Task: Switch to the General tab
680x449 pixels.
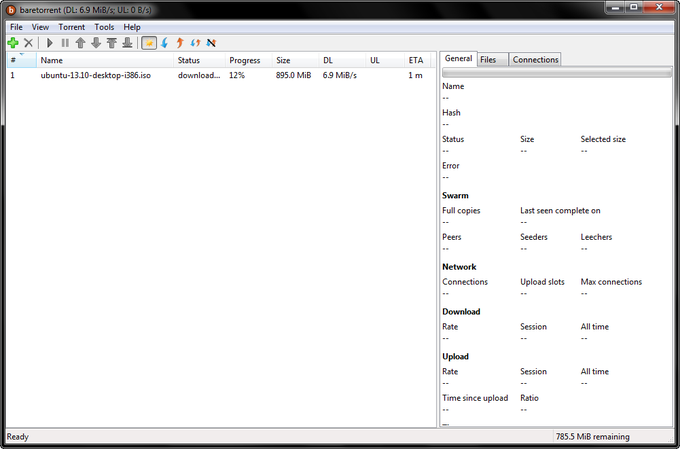Action: pos(458,59)
